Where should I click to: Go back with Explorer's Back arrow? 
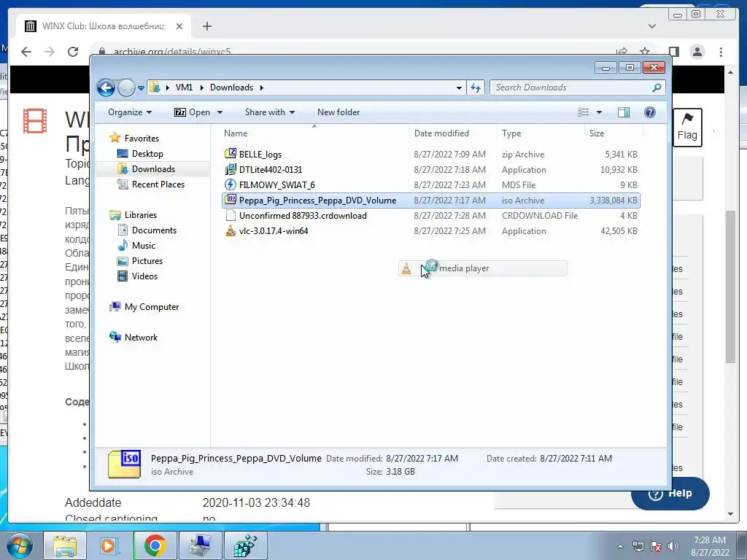pyautogui.click(x=106, y=87)
